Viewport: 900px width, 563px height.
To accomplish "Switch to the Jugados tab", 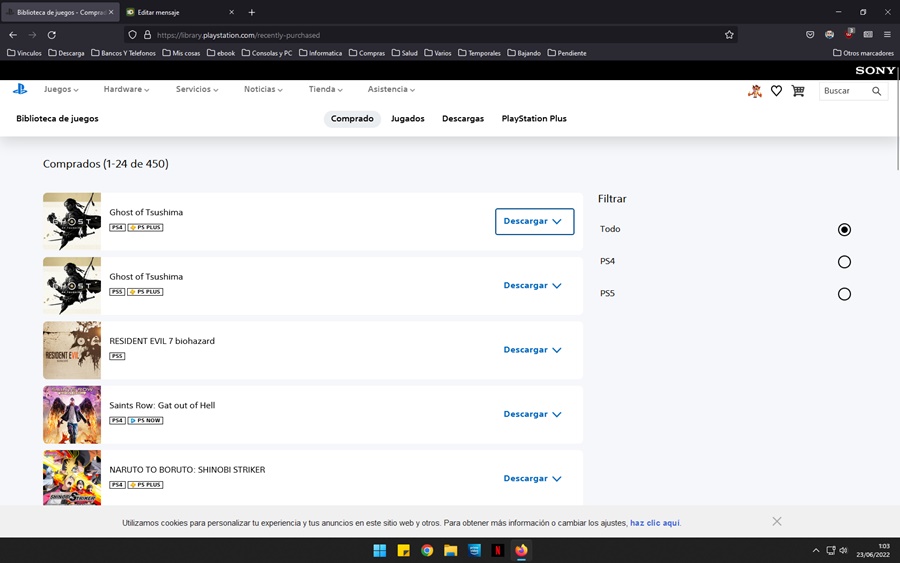I will (x=408, y=119).
